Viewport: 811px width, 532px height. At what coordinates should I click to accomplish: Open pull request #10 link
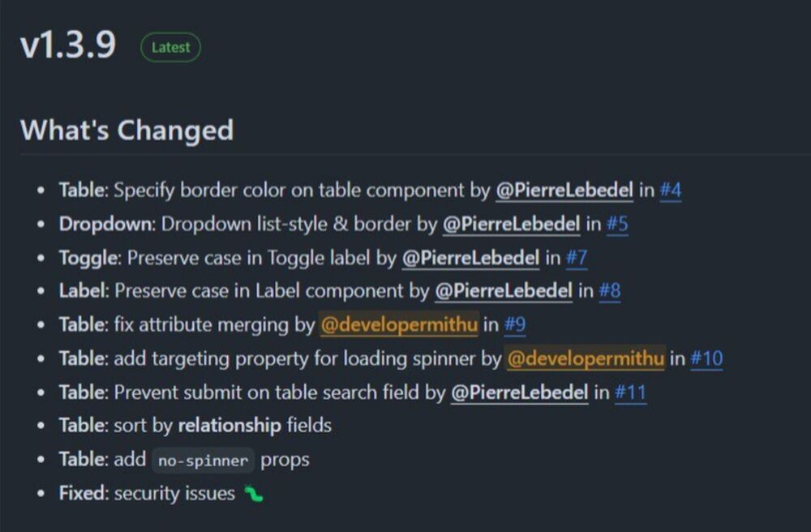pos(707,358)
